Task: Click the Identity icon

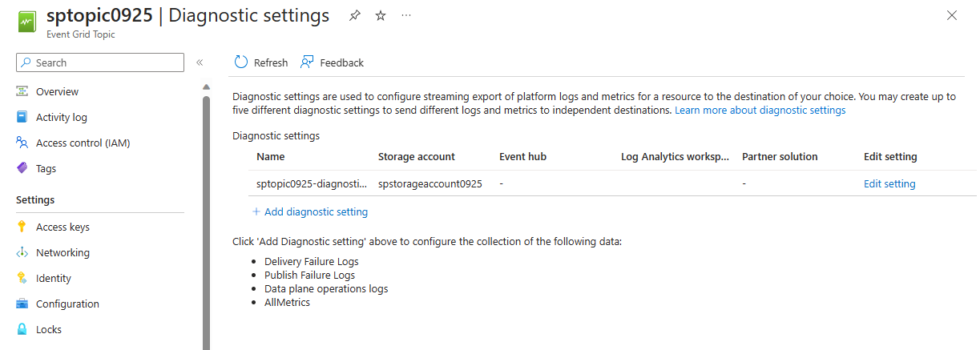Action: (22, 278)
